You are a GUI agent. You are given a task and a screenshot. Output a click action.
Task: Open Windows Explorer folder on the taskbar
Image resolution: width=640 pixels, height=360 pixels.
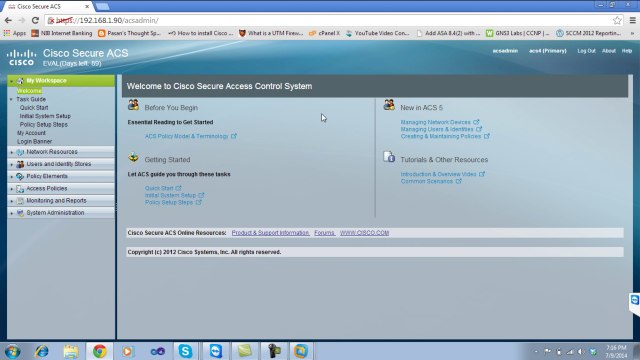[x=71, y=351]
